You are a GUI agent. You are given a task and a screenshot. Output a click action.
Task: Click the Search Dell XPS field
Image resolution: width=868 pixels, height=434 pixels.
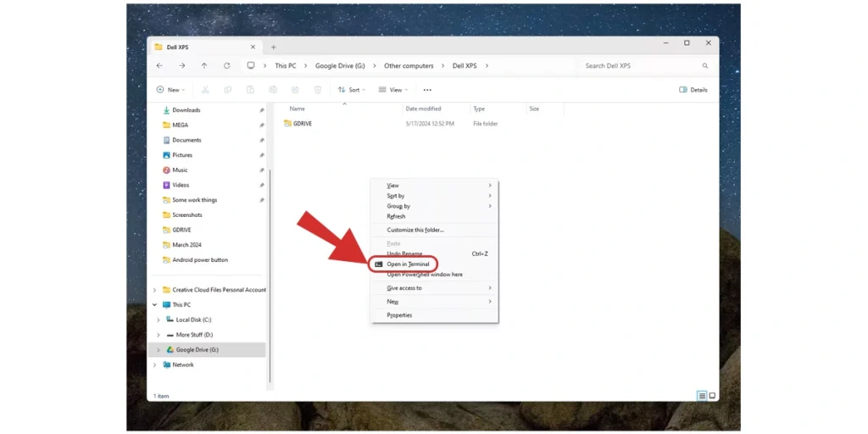point(640,66)
